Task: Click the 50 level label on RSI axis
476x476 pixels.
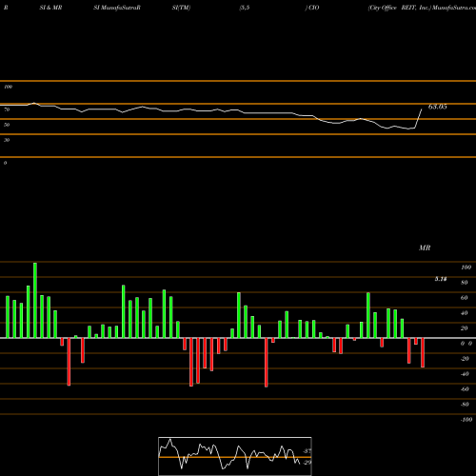Action: (x=7, y=125)
